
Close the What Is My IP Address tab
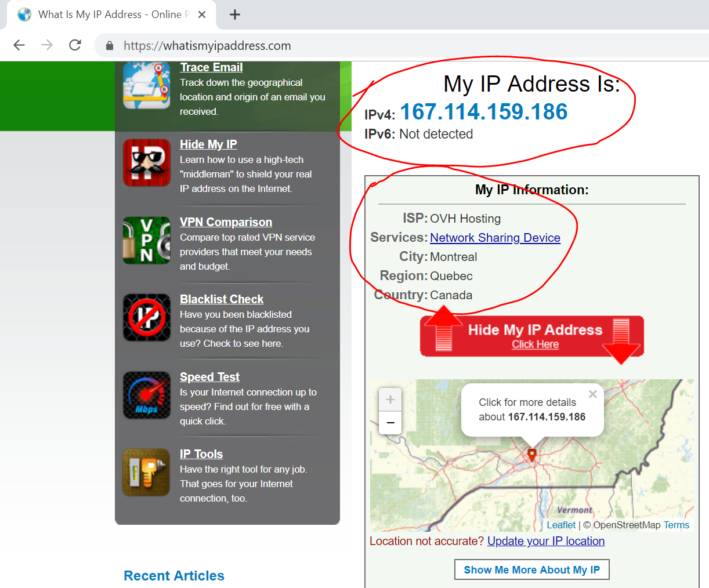point(202,14)
